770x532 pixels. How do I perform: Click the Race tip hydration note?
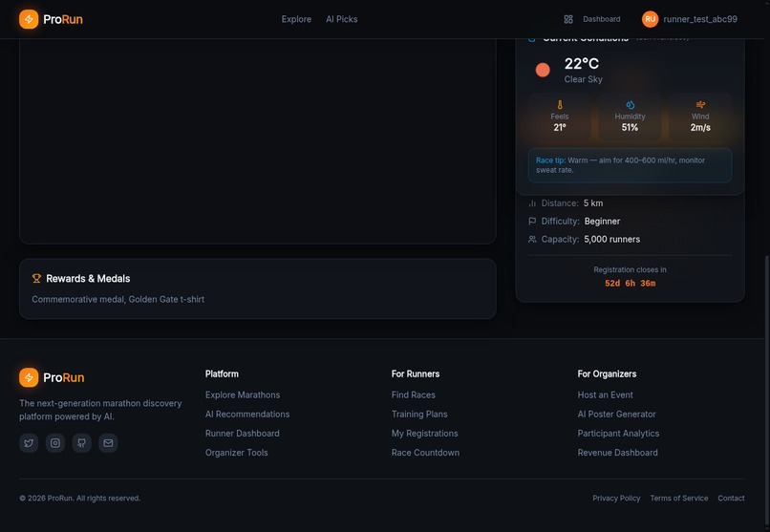631,165
